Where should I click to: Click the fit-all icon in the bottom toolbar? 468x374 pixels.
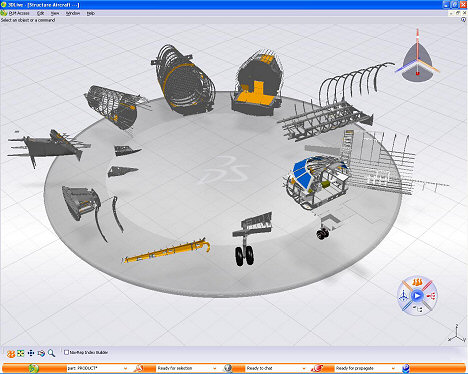pyautogui.click(x=21, y=353)
